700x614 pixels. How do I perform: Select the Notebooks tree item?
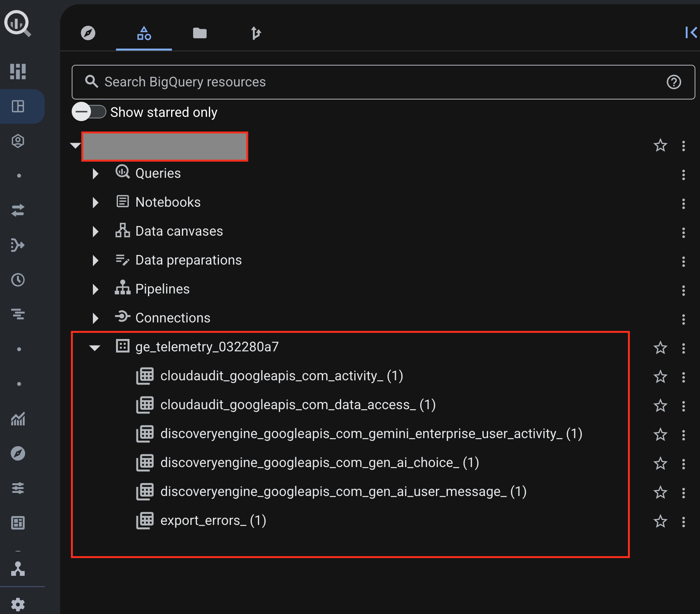[168, 202]
